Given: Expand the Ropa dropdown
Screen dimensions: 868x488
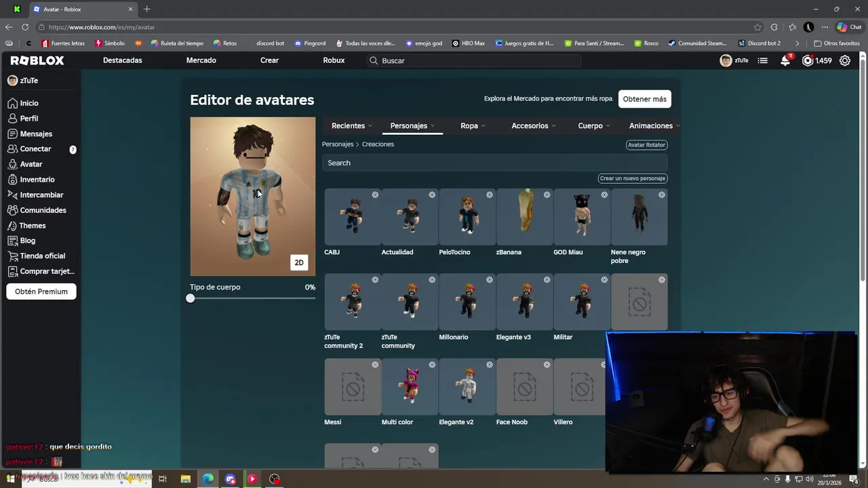Looking at the screenshot, I should [x=473, y=126].
